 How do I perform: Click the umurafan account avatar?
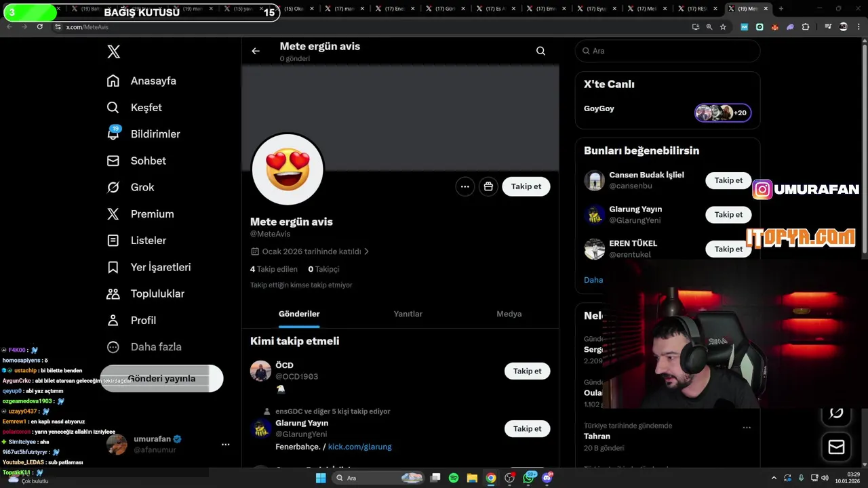(x=117, y=444)
